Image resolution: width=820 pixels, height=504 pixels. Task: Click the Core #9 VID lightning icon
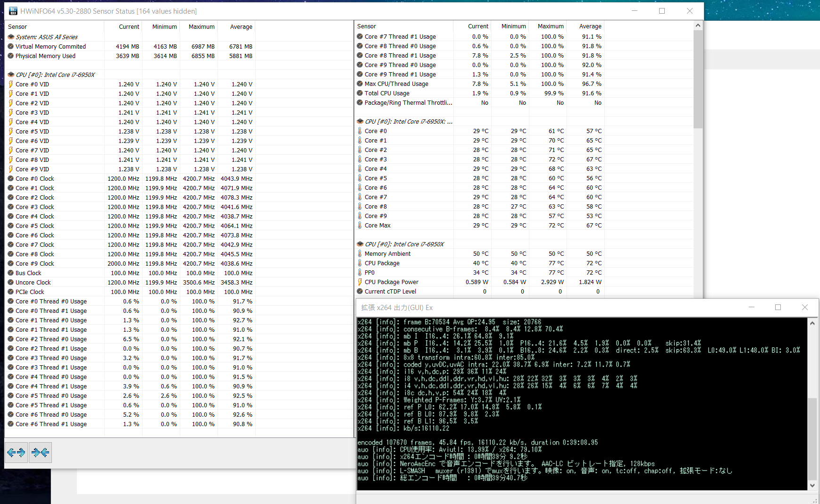[x=11, y=169]
